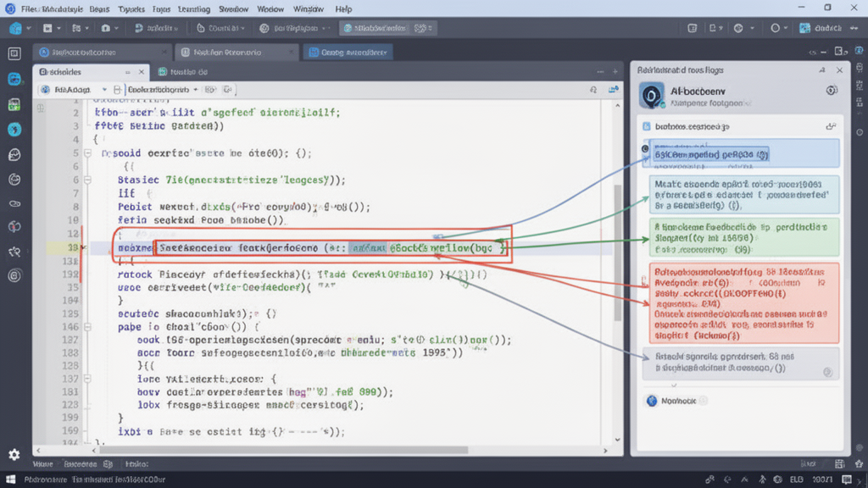Viewport: 868px width, 488px height.
Task: Open the 'FdAdagt' dropdown in the editor toolbar
Action: (75, 90)
